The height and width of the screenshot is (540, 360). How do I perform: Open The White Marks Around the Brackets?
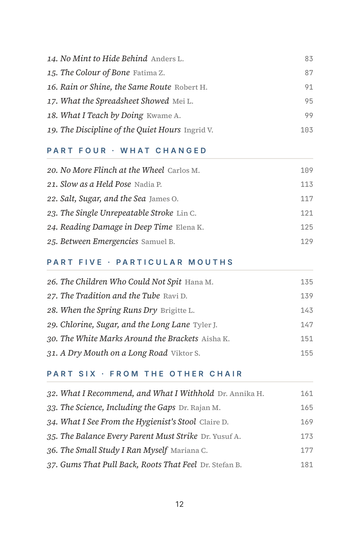pyautogui.click(x=179, y=339)
